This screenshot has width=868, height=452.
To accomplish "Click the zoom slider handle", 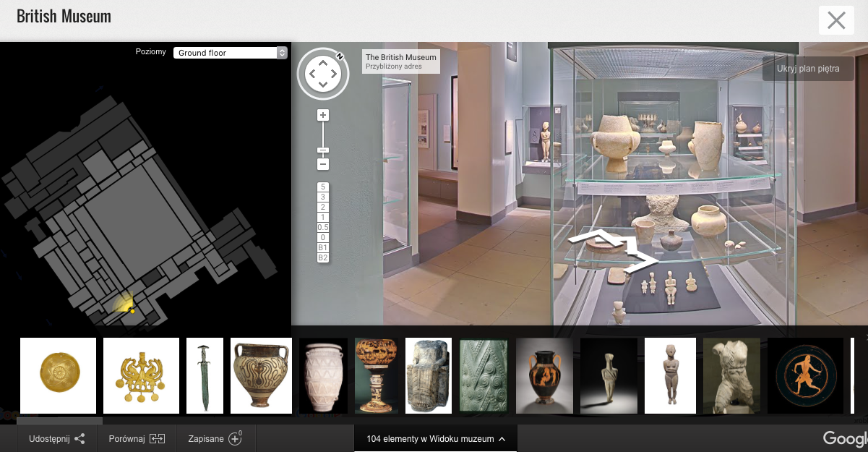I will coord(323,150).
